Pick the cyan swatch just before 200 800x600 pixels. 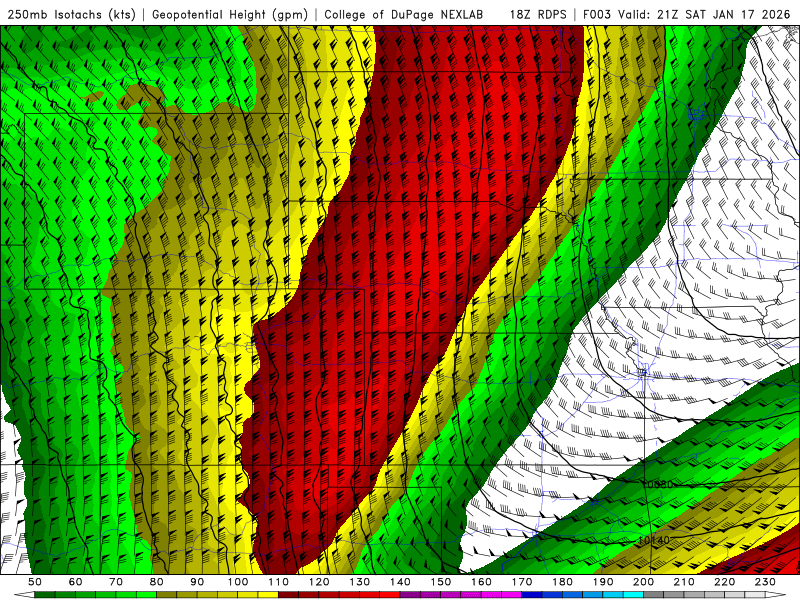pyautogui.click(x=634, y=595)
